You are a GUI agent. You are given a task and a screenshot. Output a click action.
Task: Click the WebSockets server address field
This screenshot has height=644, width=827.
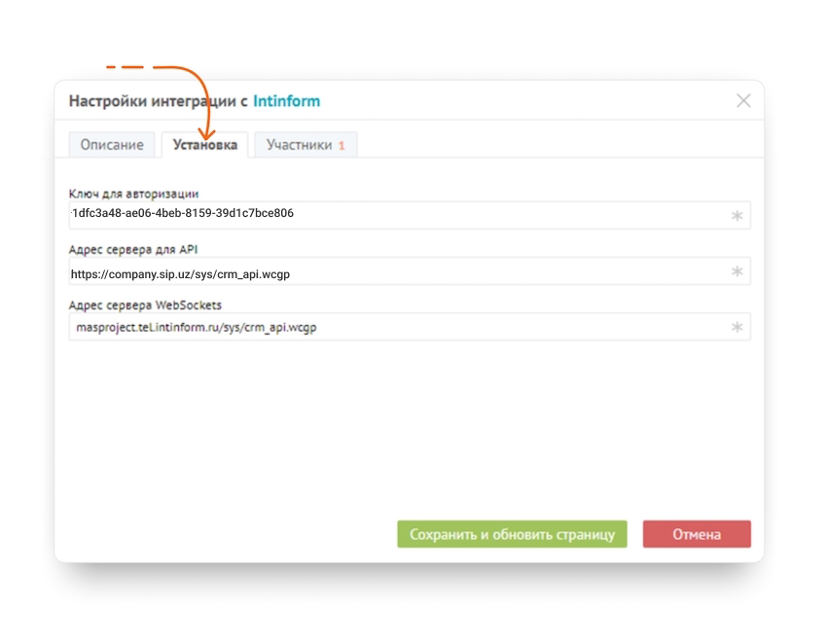(x=389, y=328)
